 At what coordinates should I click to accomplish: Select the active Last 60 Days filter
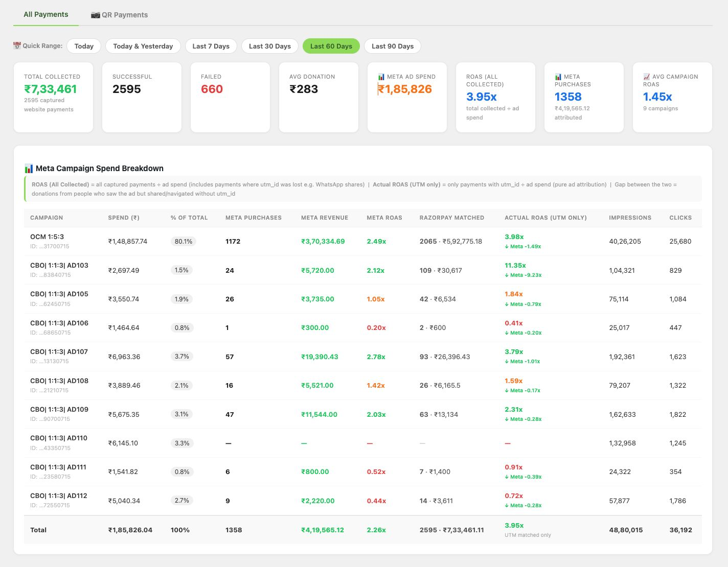(331, 46)
